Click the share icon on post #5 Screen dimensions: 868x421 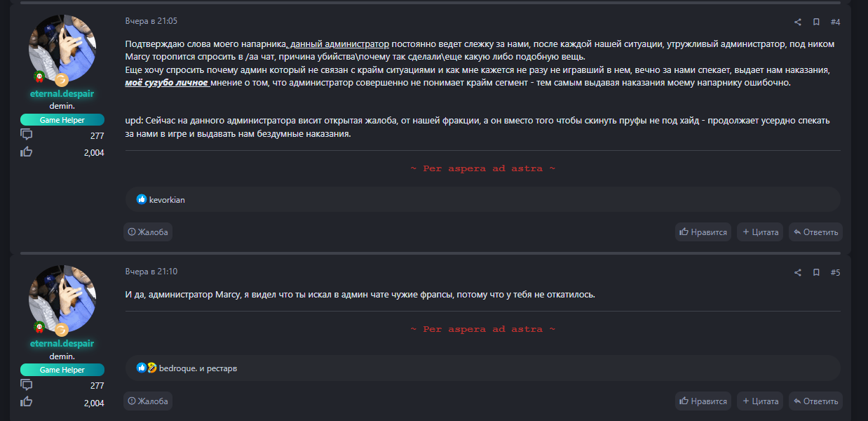[x=797, y=272]
